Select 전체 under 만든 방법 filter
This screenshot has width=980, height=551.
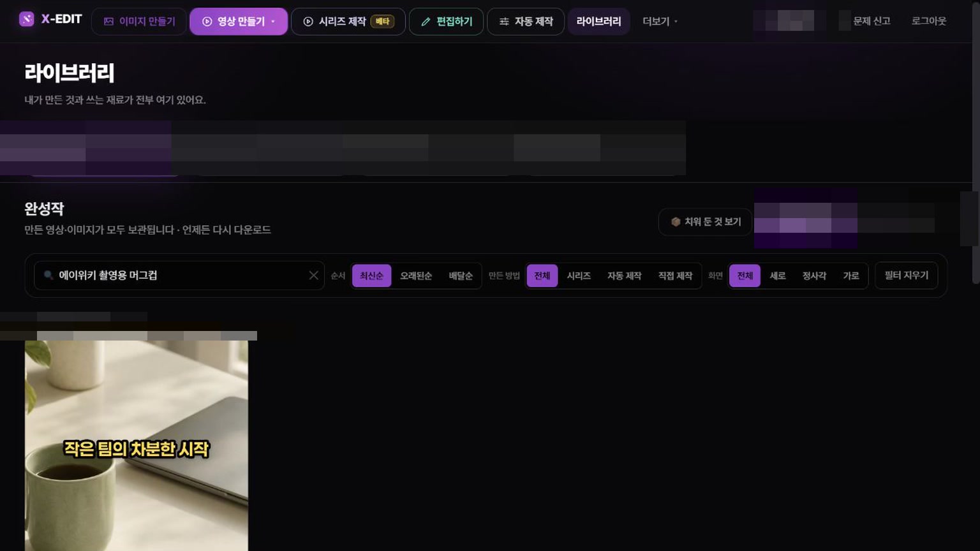pyautogui.click(x=542, y=276)
